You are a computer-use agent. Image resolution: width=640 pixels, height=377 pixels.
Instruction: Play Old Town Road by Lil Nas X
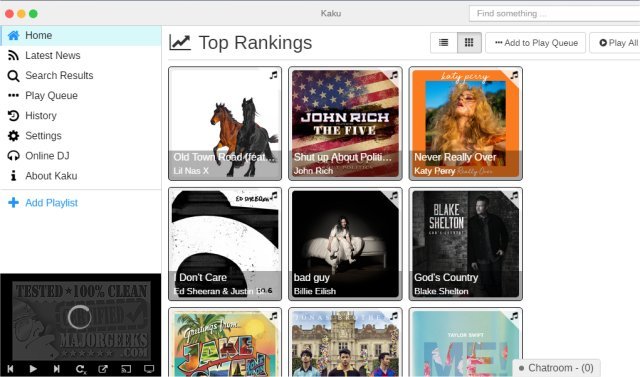coord(225,123)
